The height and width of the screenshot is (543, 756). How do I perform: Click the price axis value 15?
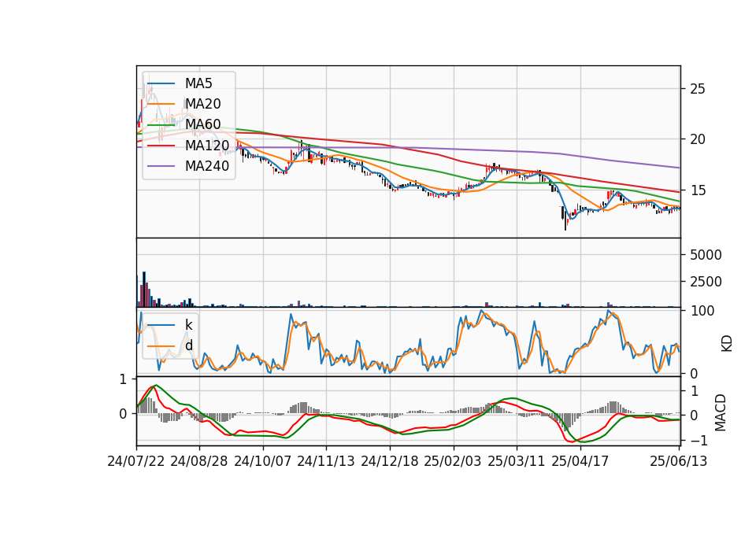pyautogui.click(x=698, y=190)
